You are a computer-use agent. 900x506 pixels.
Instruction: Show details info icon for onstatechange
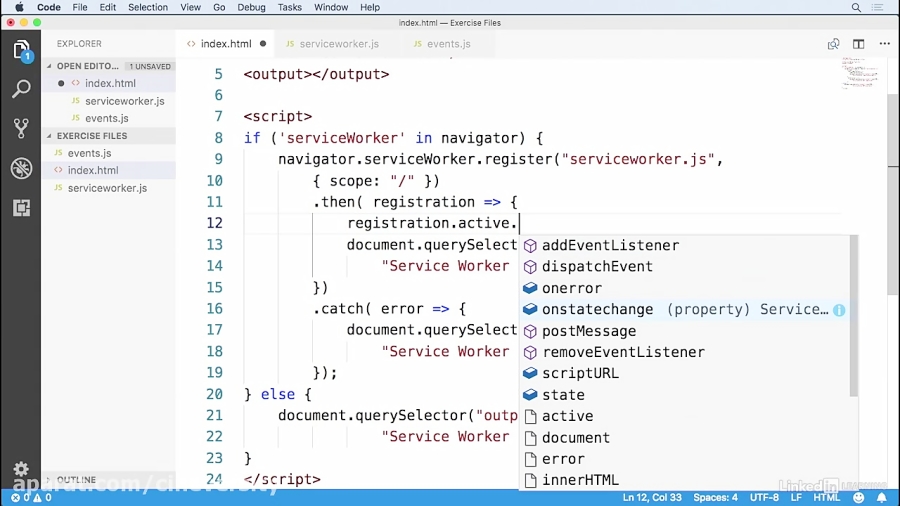[x=839, y=310]
